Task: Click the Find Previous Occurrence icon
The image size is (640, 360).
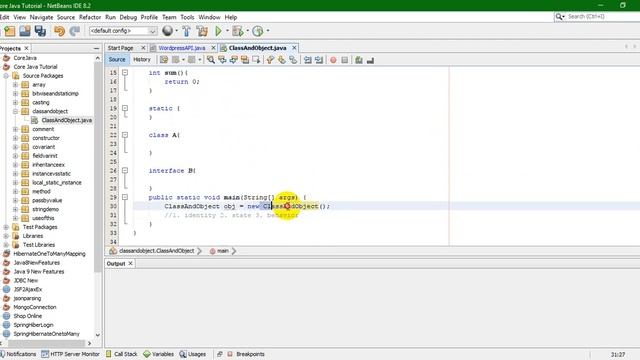Action: pos(222,60)
